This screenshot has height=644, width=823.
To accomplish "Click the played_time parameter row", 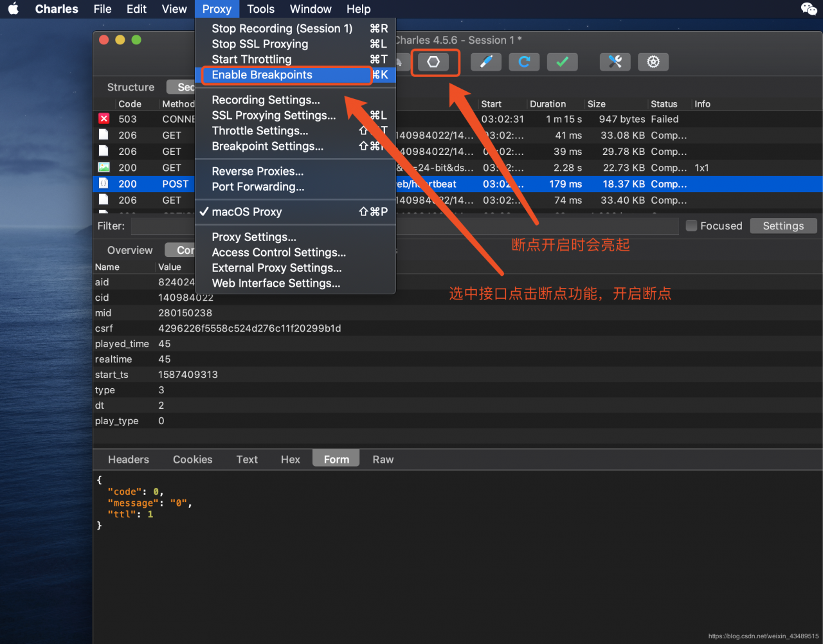I will (x=458, y=343).
